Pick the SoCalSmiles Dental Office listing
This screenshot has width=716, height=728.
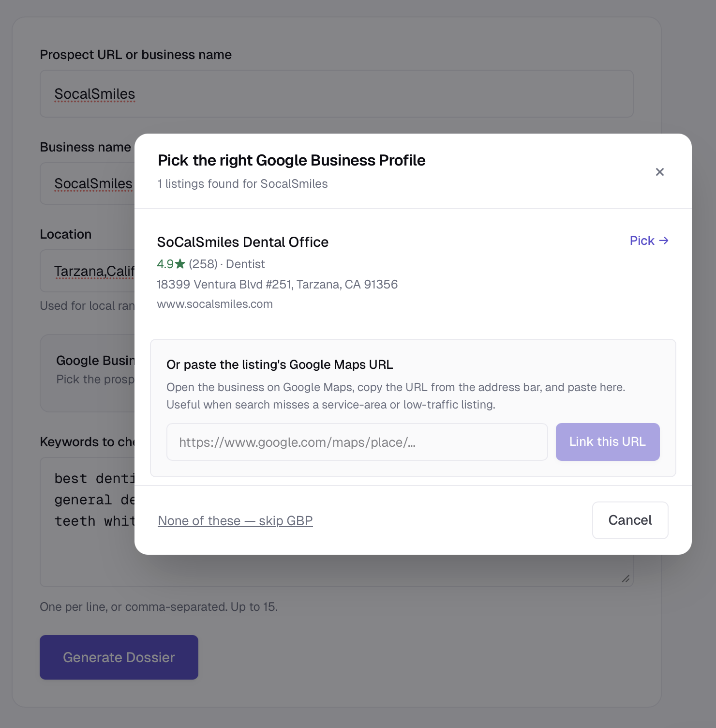(x=641, y=240)
